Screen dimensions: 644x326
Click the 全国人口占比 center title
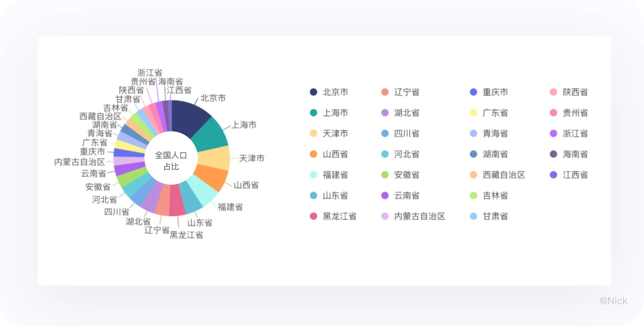click(171, 161)
